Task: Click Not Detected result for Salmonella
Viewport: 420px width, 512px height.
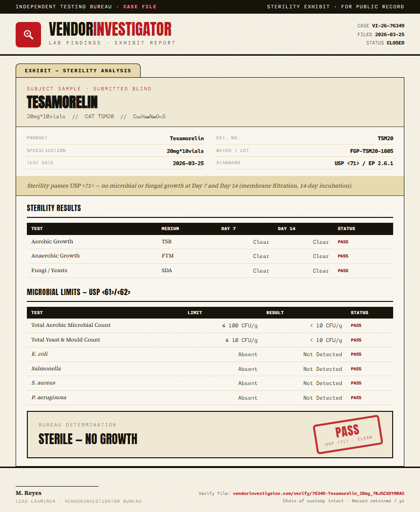Action: point(323,369)
